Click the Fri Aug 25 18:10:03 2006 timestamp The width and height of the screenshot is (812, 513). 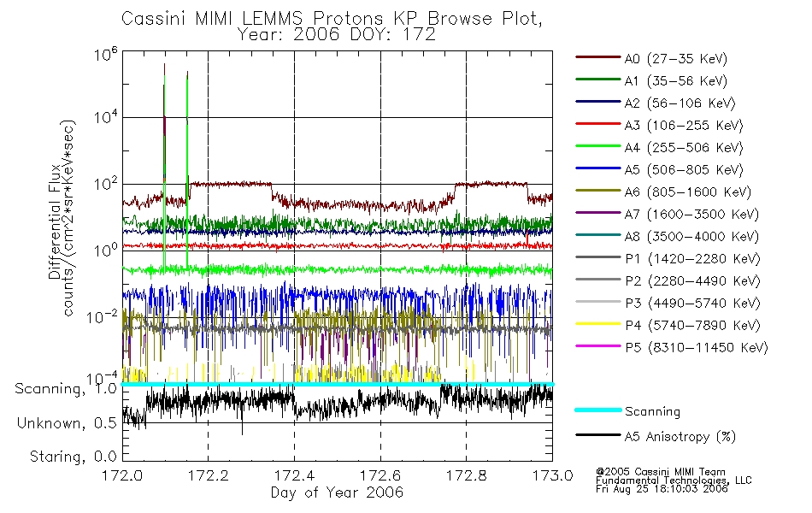[662, 488]
